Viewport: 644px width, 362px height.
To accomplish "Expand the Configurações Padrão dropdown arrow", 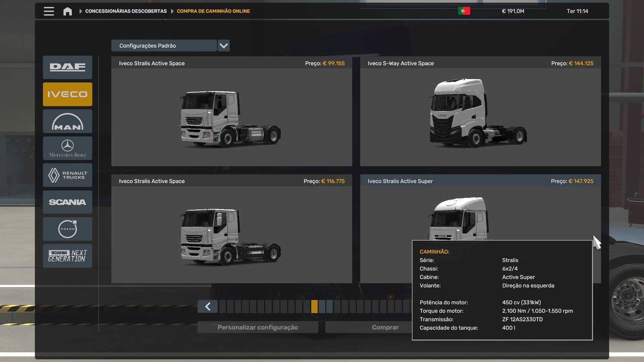I will [223, 46].
